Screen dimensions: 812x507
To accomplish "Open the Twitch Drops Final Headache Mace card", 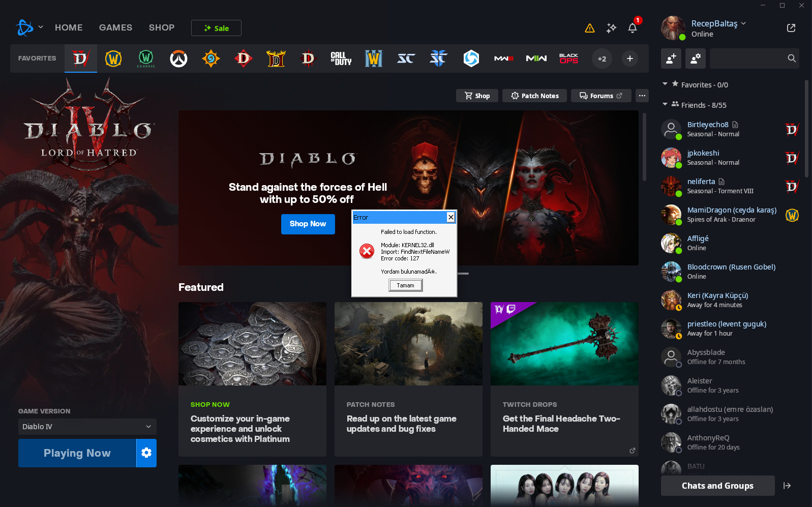I will tap(564, 379).
